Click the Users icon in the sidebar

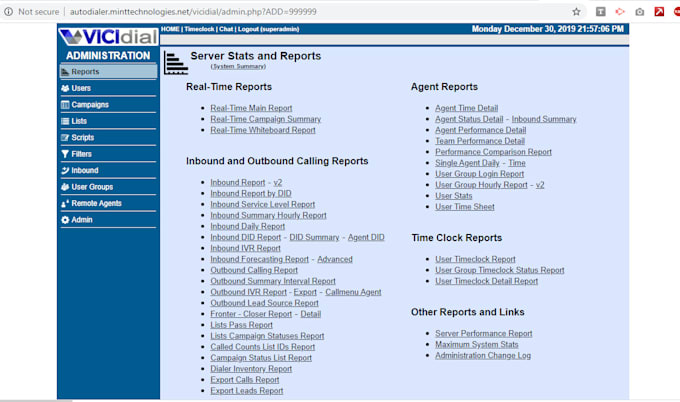coord(65,88)
